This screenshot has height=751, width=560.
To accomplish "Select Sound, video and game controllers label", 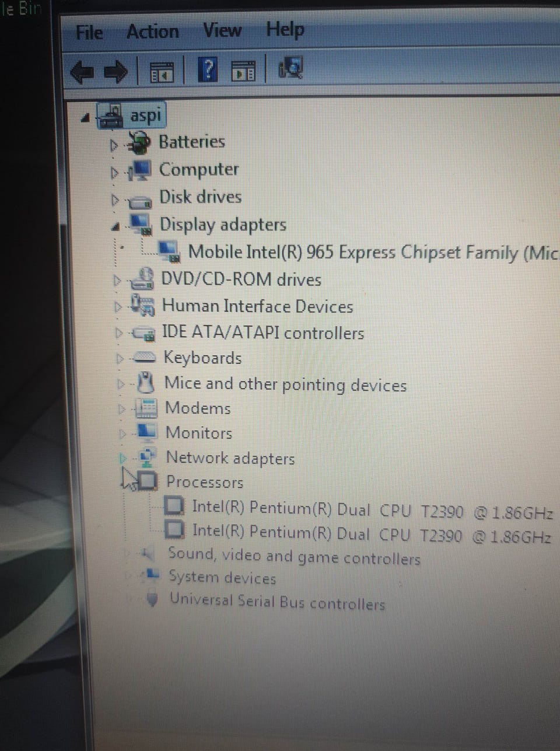I will click(295, 556).
